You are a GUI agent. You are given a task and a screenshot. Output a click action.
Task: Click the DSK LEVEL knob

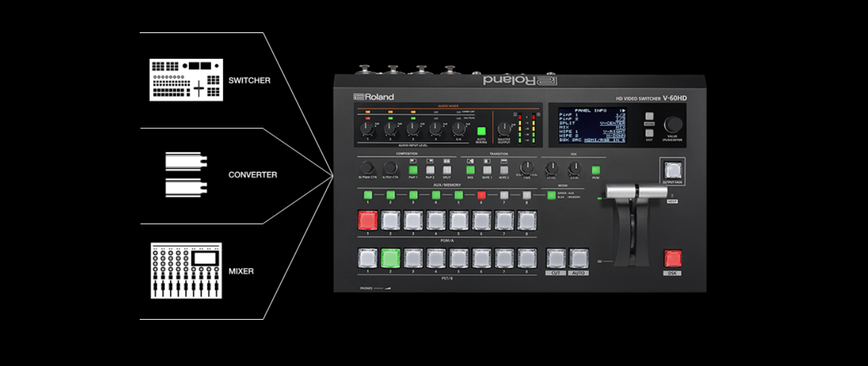pos(552,168)
